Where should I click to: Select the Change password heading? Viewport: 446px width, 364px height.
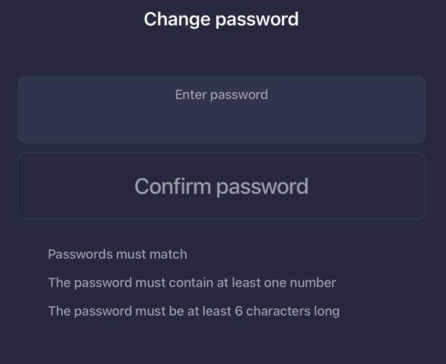(221, 19)
